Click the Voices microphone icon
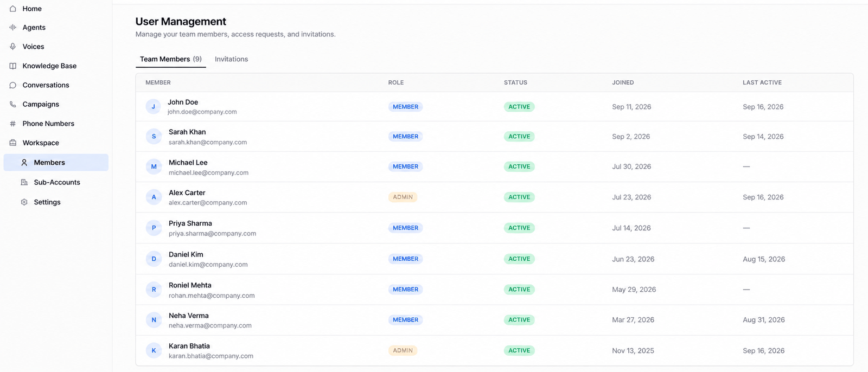This screenshot has width=868, height=372. pos(12,47)
